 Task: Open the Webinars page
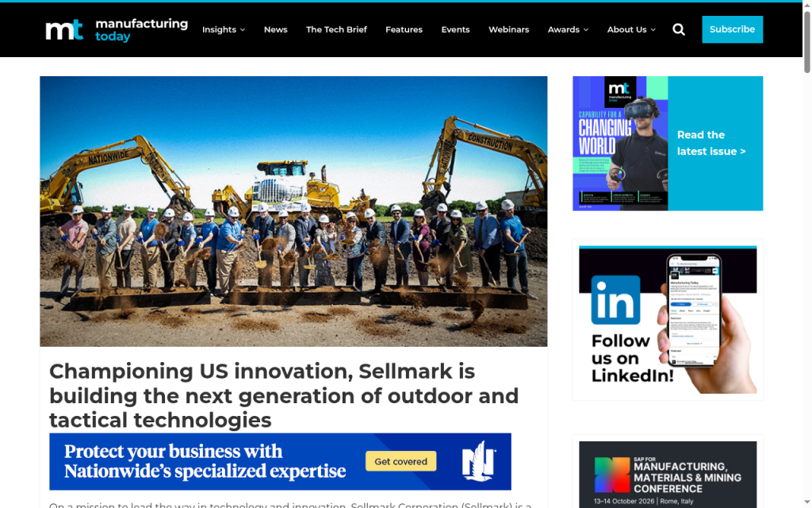pos(508,29)
